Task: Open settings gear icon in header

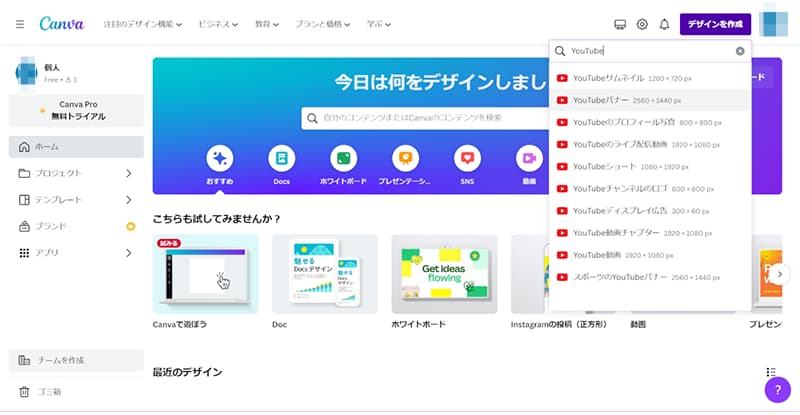Action: pyautogui.click(x=642, y=24)
